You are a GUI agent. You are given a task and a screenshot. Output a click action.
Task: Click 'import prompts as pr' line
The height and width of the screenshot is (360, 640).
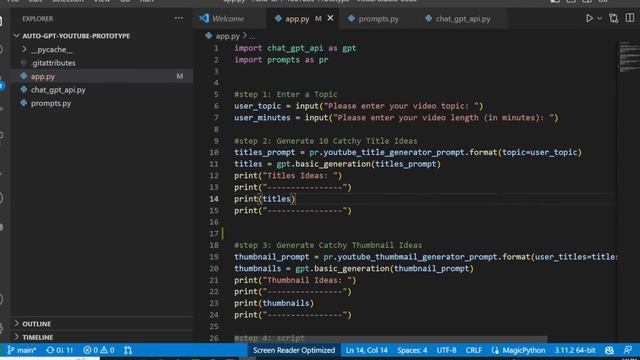(281, 60)
